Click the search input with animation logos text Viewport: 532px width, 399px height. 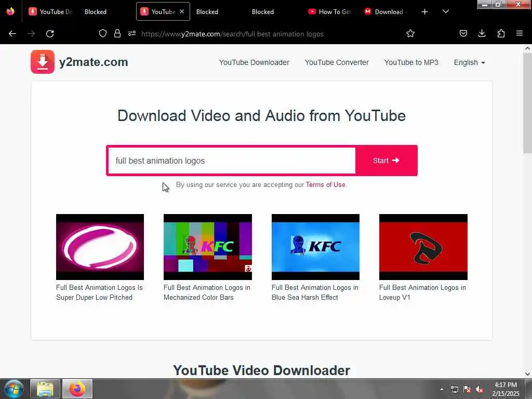(232, 161)
